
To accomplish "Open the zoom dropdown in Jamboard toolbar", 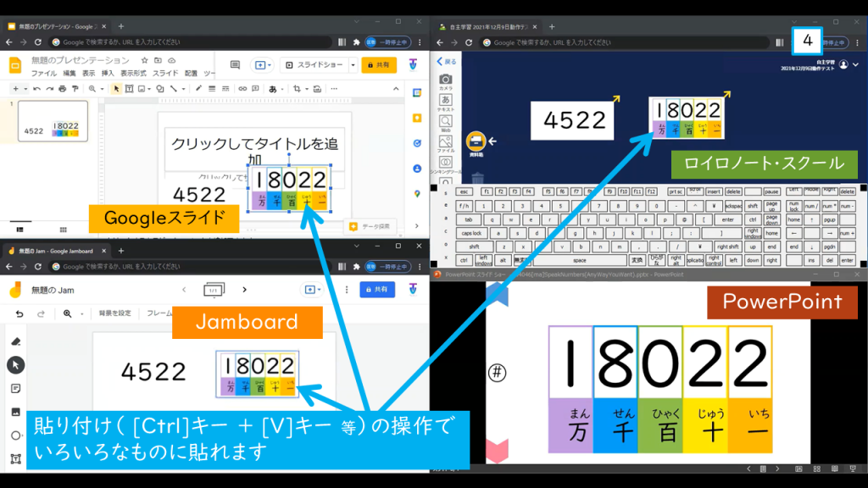I will (x=82, y=313).
